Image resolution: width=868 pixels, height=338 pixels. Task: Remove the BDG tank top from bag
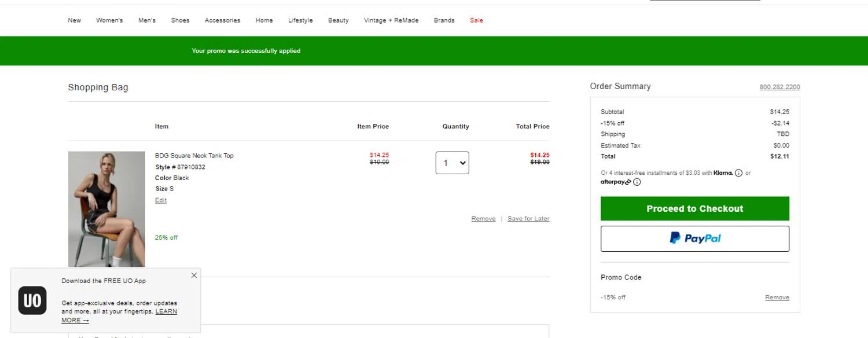pos(483,219)
